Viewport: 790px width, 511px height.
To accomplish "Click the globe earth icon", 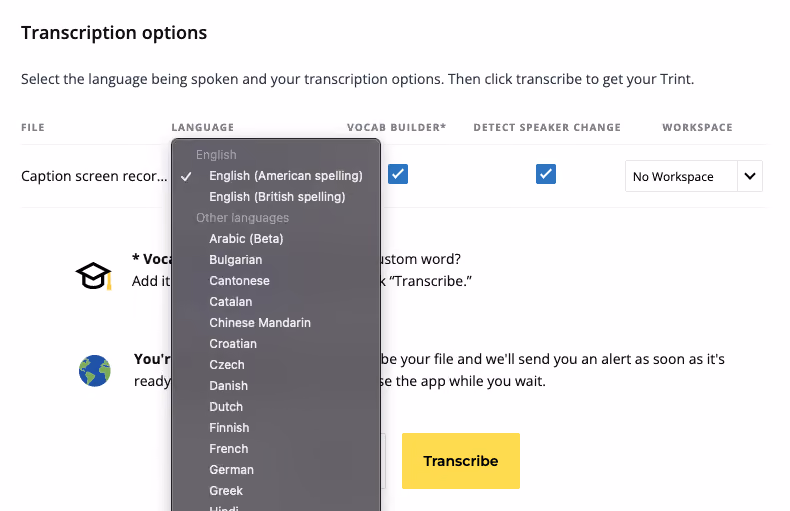I will tap(95, 371).
